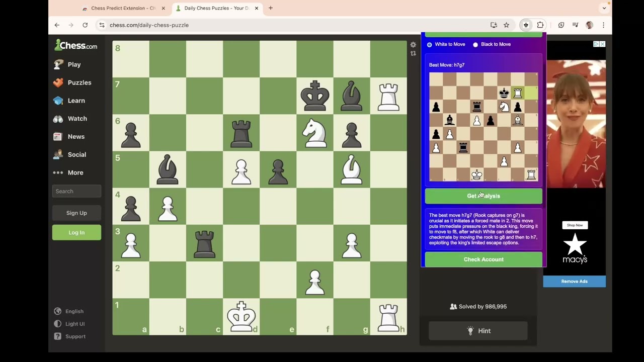Open the Support link
Image resolution: width=644 pixels, height=362 pixels.
(x=70, y=336)
